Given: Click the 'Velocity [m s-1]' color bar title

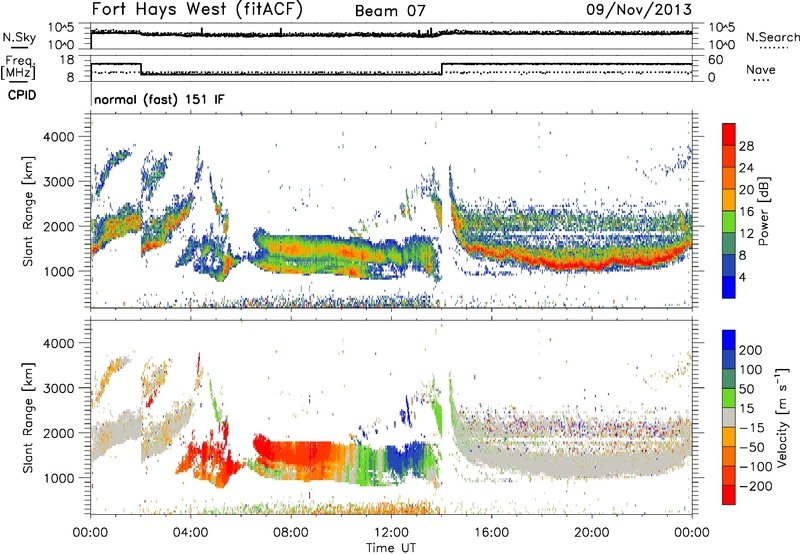Looking at the screenshot, I should click(782, 417).
